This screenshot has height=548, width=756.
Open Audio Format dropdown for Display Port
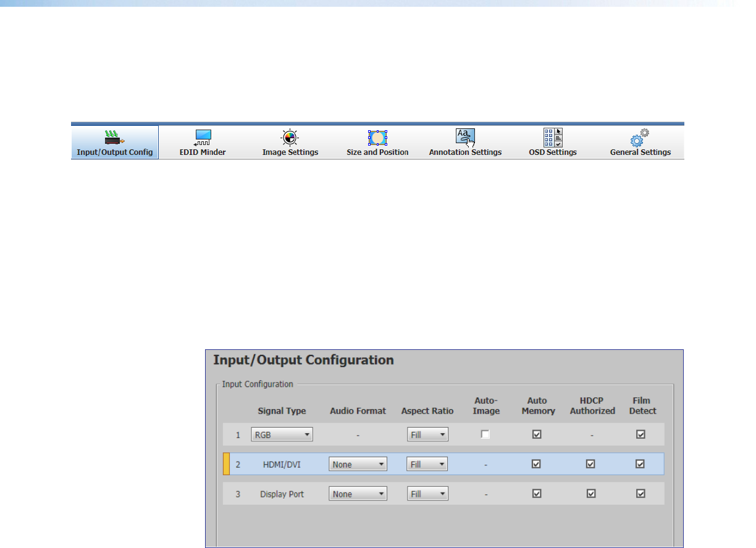point(358,494)
